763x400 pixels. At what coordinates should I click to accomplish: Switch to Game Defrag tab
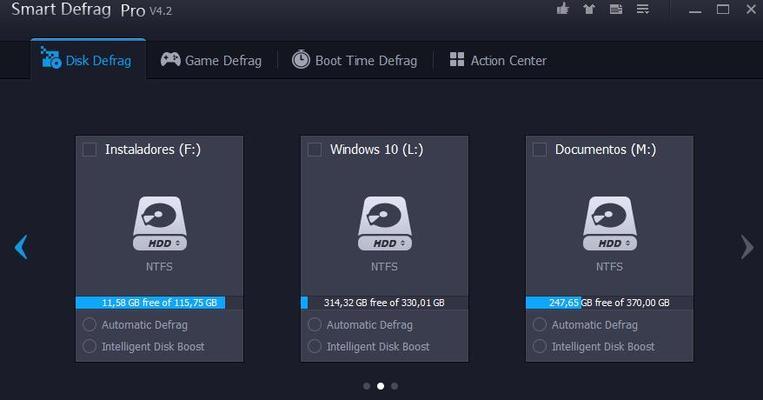tap(211, 60)
